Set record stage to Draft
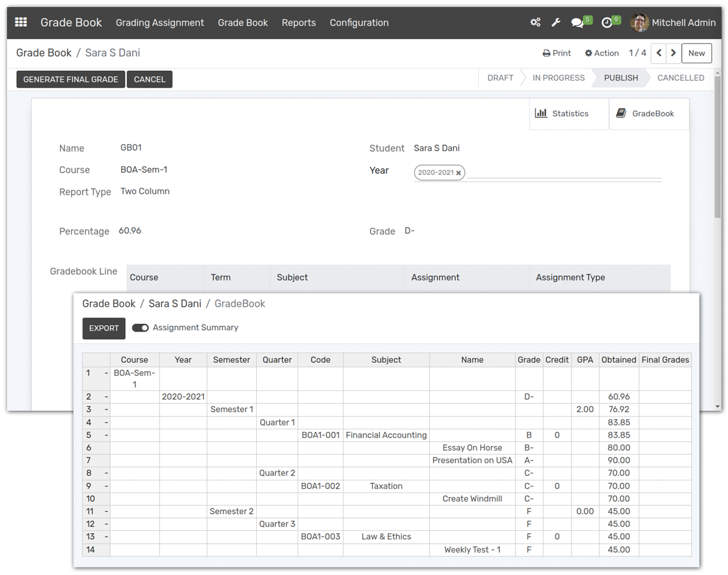The height and width of the screenshot is (575, 728). coord(500,77)
